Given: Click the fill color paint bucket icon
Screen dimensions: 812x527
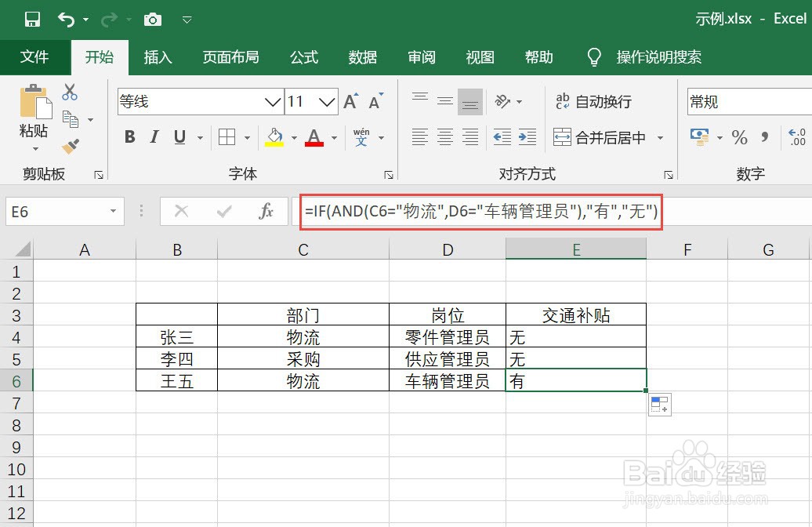Looking at the screenshot, I should click(x=275, y=137).
